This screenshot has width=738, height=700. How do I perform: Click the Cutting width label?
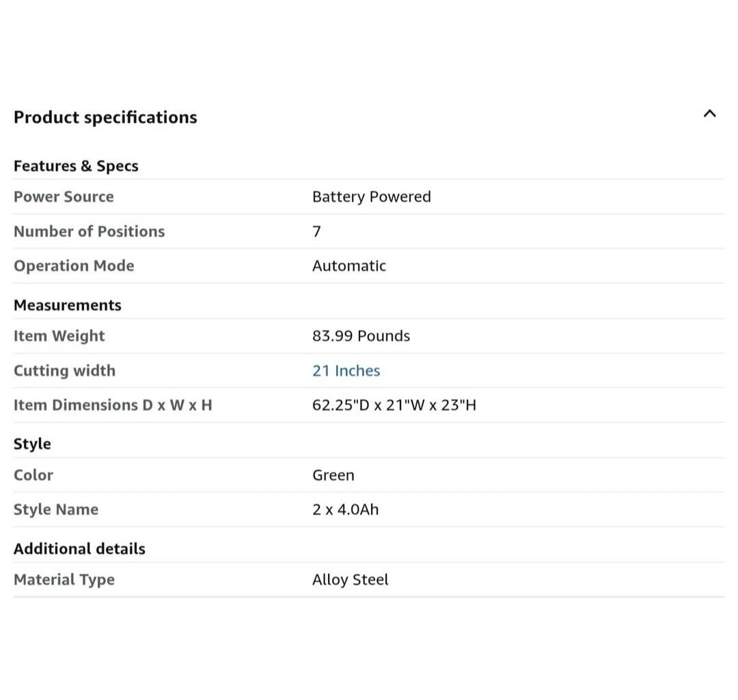click(64, 371)
